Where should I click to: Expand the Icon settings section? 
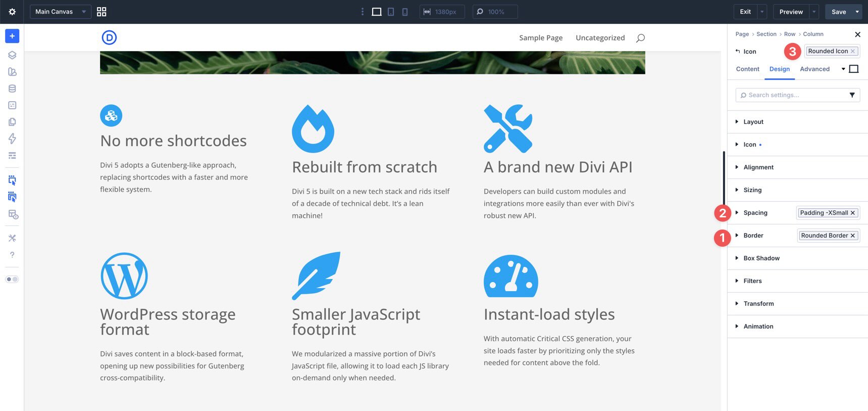pyautogui.click(x=798, y=145)
